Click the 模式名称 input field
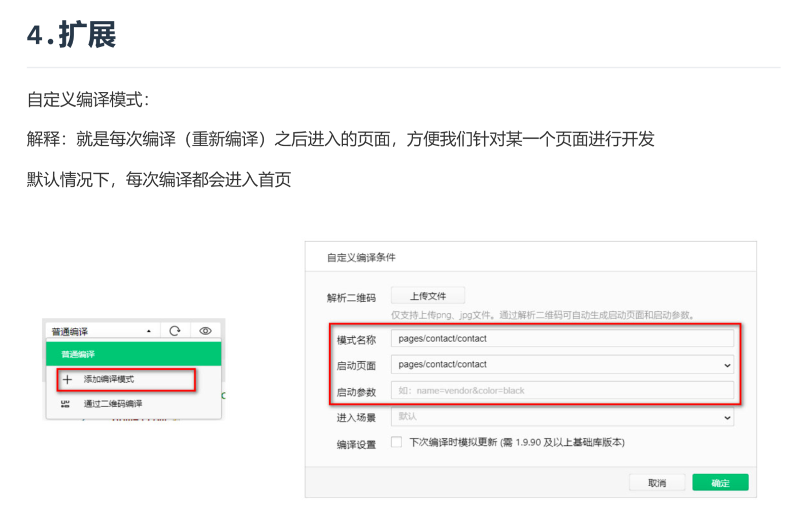Screen dimensions: 798x532 (x=562, y=339)
